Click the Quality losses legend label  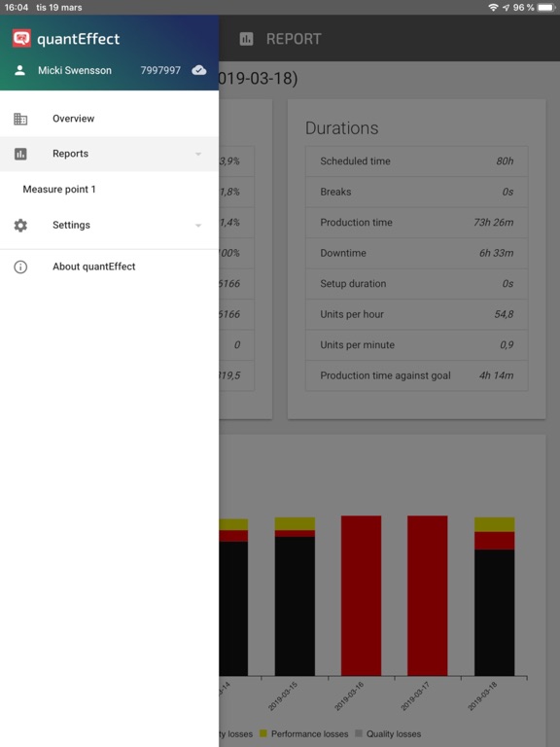click(x=394, y=734)
